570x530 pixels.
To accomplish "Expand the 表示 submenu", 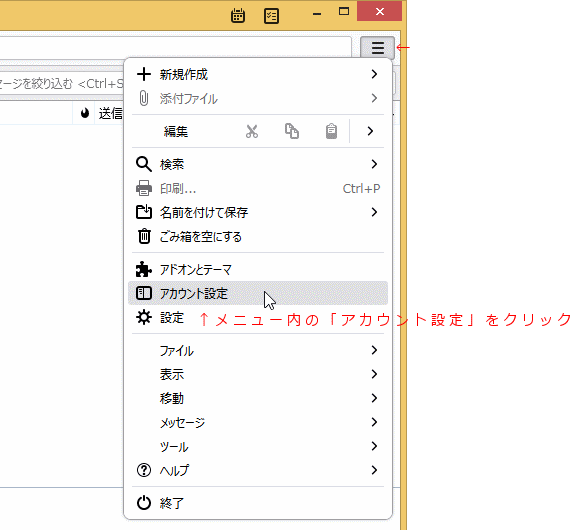I will click(258, 374).
